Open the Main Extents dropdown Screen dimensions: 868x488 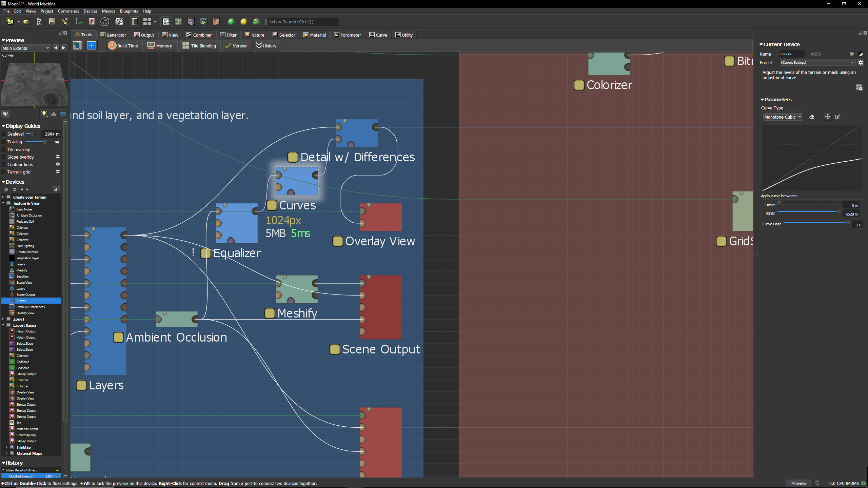(x=26, y=48)
